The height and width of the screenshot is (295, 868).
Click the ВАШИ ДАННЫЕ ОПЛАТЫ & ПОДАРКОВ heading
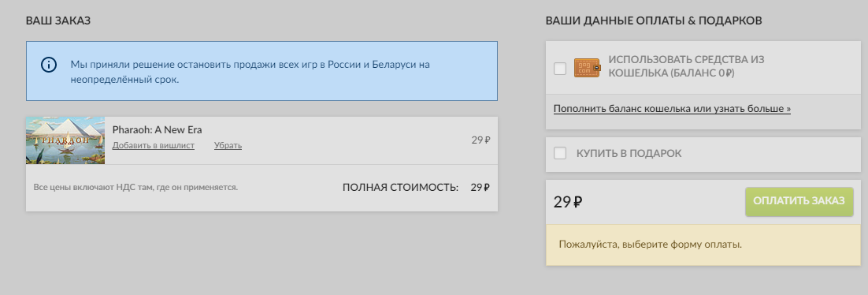(654, 21)
